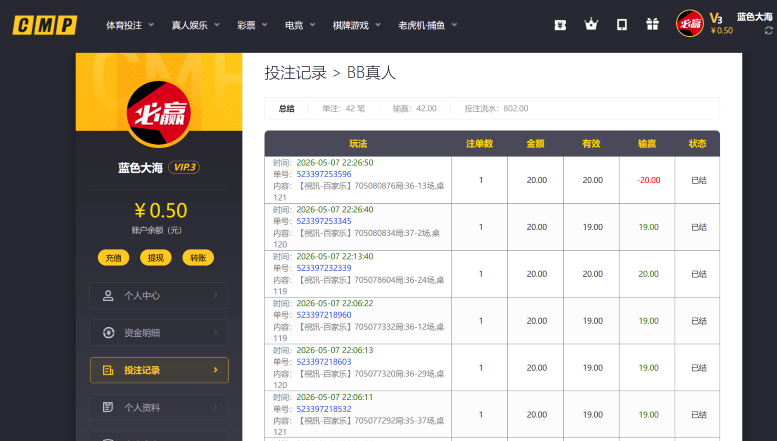Click the large profile avatar in sidebar
Image resolution: width=777 pixels, height=441 pixels.
pyautogui.click(x=159, y=113)
